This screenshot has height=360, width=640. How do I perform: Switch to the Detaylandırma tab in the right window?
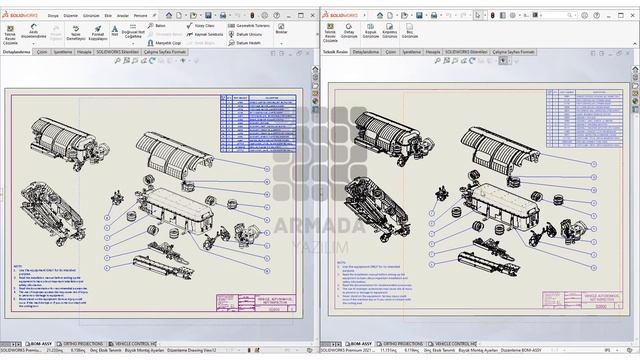tap(366, 52)
